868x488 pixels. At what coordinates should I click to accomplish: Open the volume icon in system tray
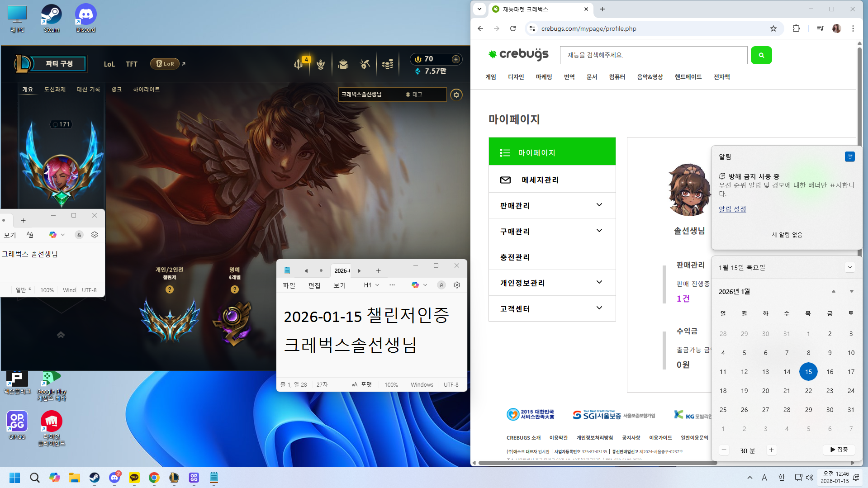810,478
